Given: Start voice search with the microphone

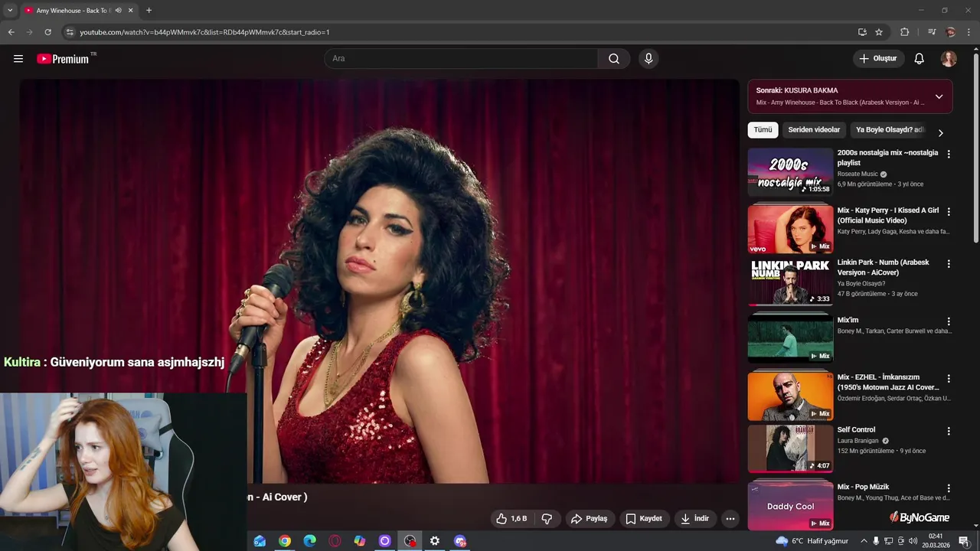Looking at the screenshot, I should pyautogui.click(x=648, y=59).
